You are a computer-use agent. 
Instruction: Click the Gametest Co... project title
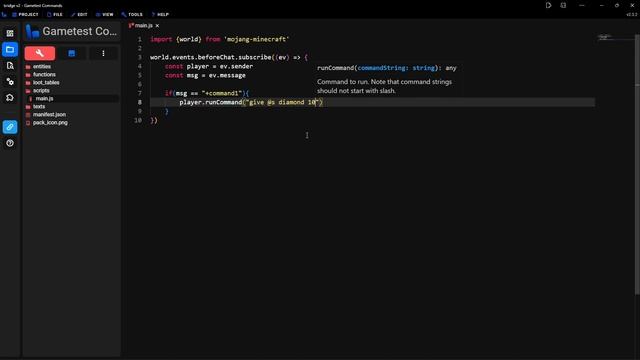point(80,31)
